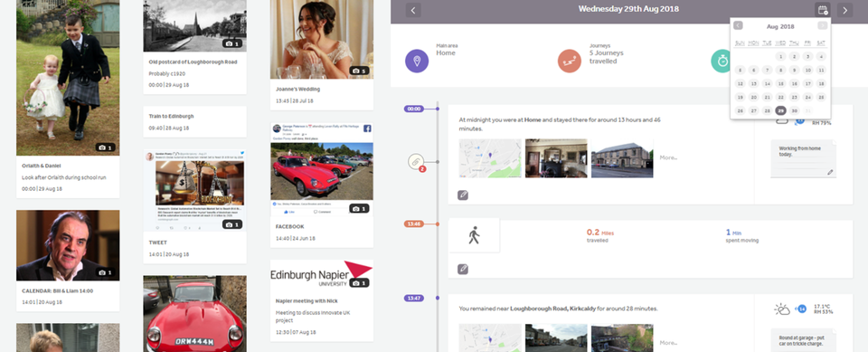Image resolution: width=868 pixels, height=352 pixels.
Task: Expand More beside Loughborough Road photos
Action: [668, 343]
